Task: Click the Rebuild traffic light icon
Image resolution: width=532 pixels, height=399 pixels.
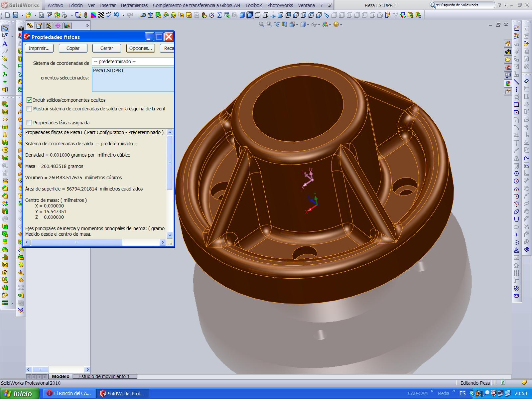Action: click(x=86, y=15)
